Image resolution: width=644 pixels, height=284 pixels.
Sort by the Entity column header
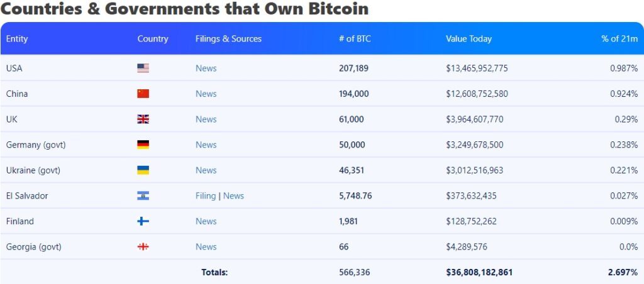tap(17, 39)
